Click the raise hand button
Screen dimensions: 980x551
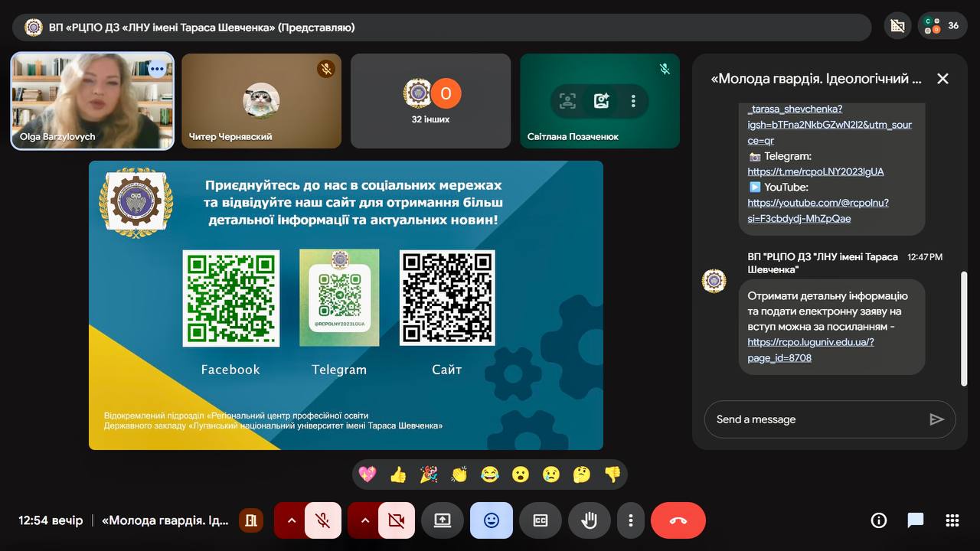[x=589, y=520]
